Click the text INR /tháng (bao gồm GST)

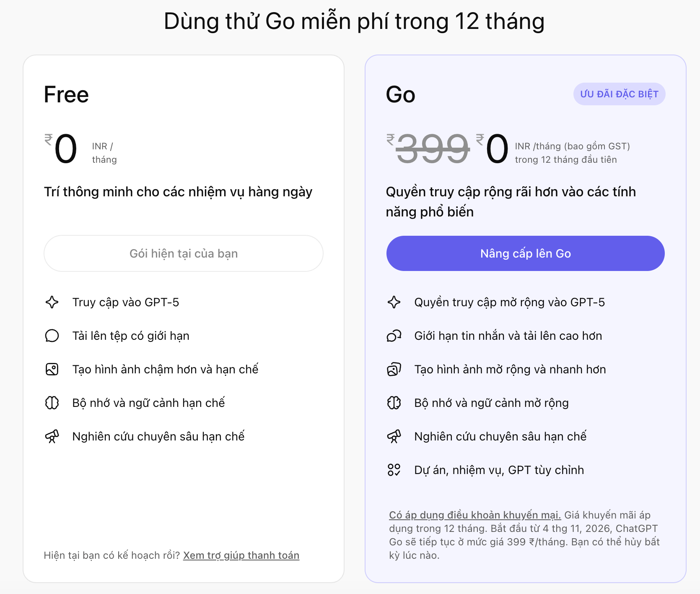point(573,146)
